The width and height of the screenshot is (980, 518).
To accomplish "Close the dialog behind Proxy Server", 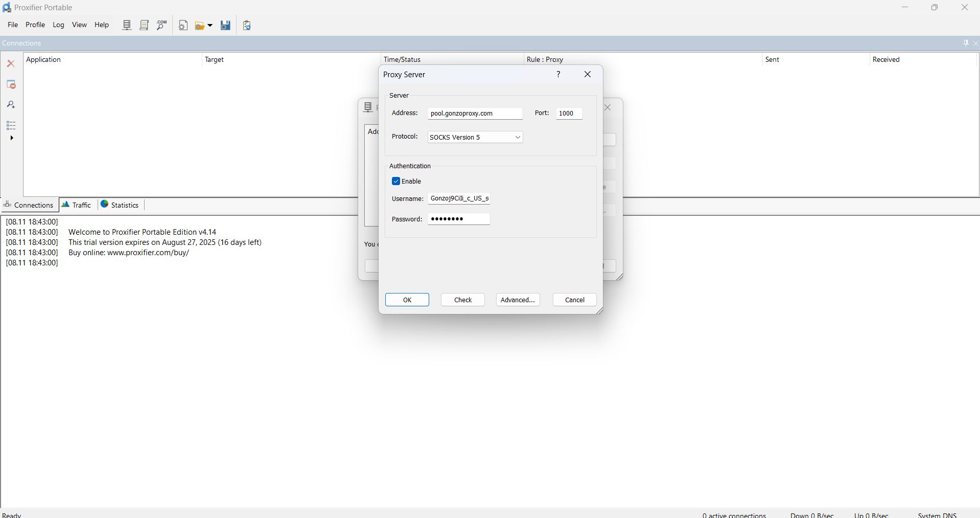I will (608, 108).
